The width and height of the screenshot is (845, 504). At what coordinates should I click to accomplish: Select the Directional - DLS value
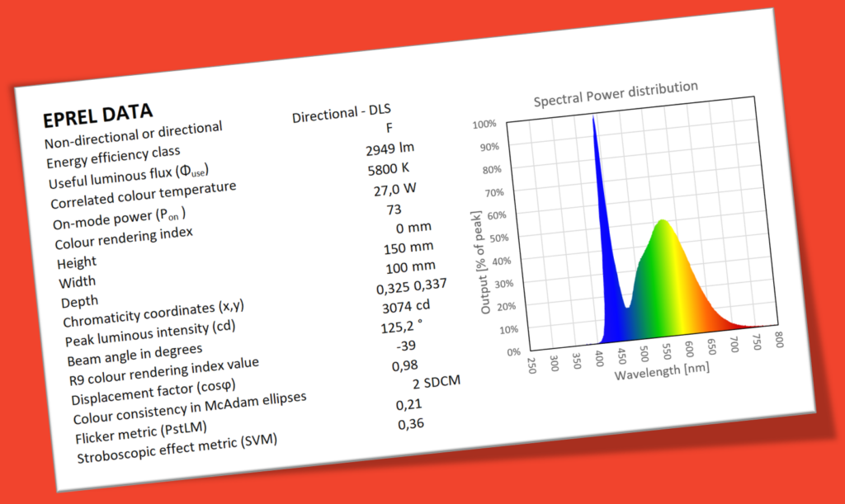pyautogui.click(x=342, y=111)
